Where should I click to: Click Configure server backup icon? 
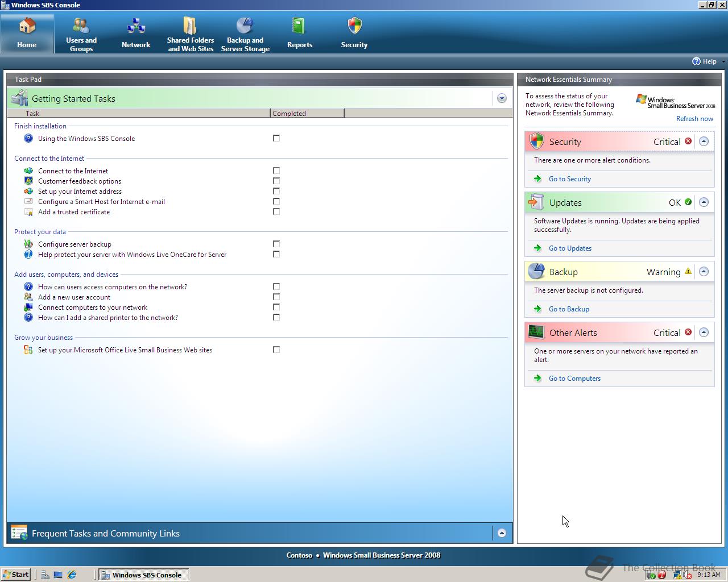[x=28, y=244]
